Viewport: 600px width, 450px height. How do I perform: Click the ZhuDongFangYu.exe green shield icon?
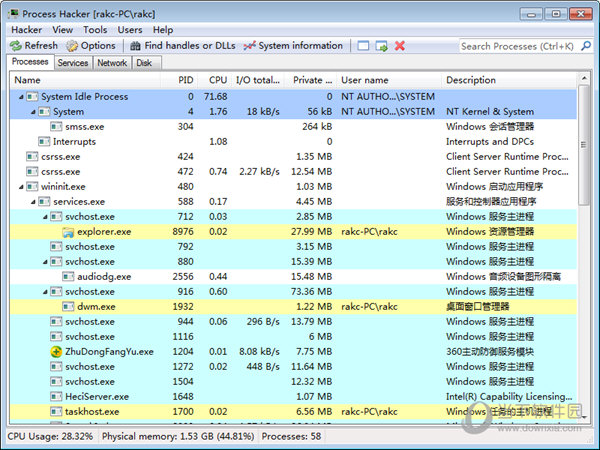point(56,352)
